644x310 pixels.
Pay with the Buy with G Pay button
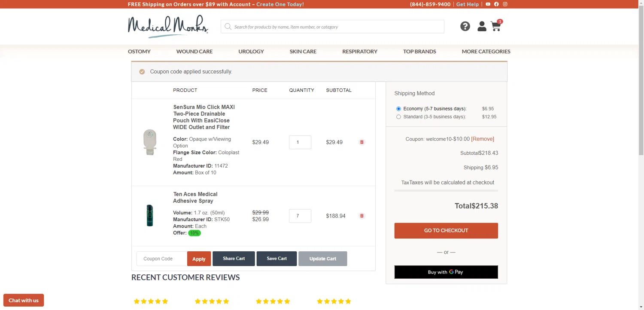point(446,272)
